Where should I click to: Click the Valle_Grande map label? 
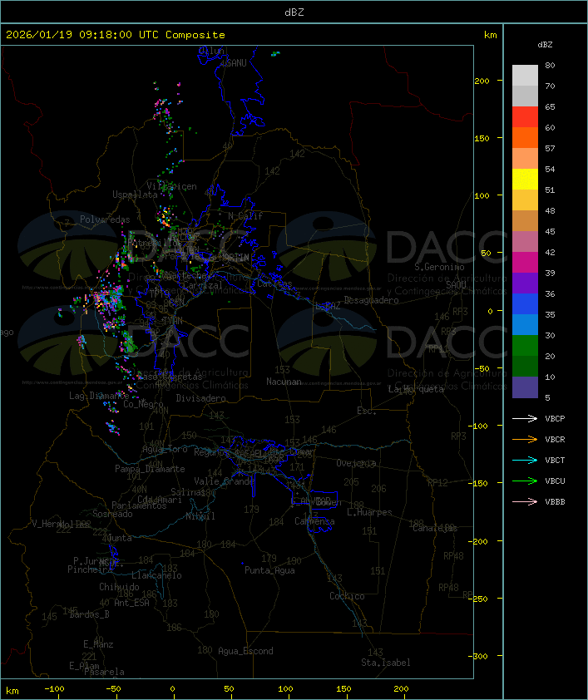[x=223, y=481]
